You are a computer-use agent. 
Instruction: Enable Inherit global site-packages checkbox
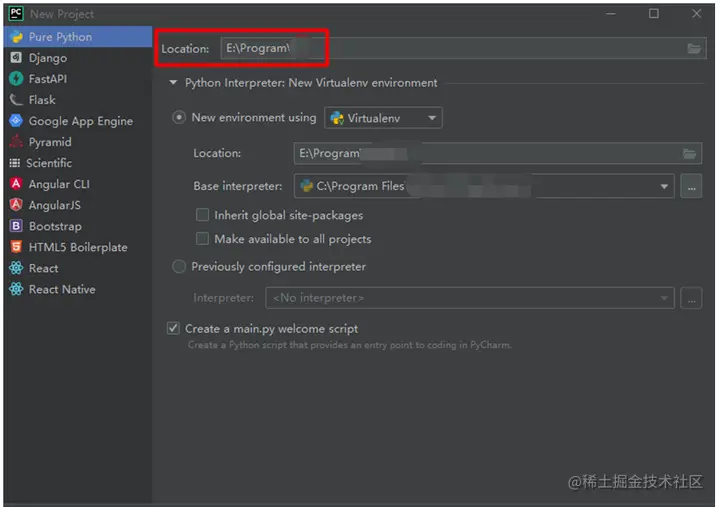click(202, 215)
